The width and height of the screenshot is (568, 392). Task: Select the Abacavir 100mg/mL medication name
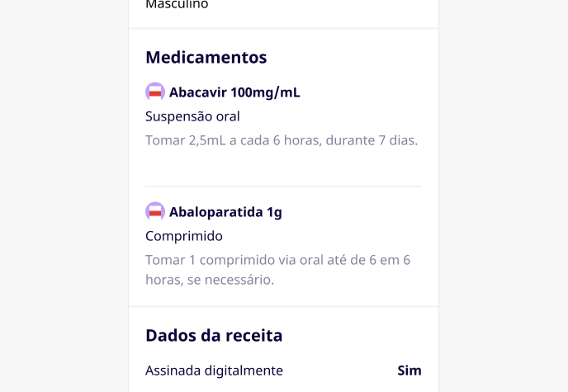[x=234, y=92]
